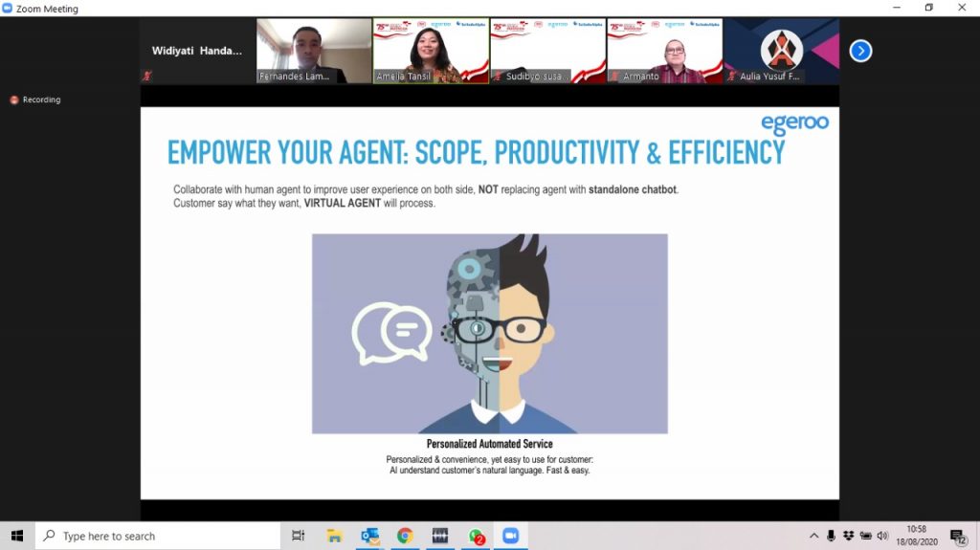Screen dimensions: 980x550
Task: Open Zoom app from the taskbar
Action: point(509,536)
